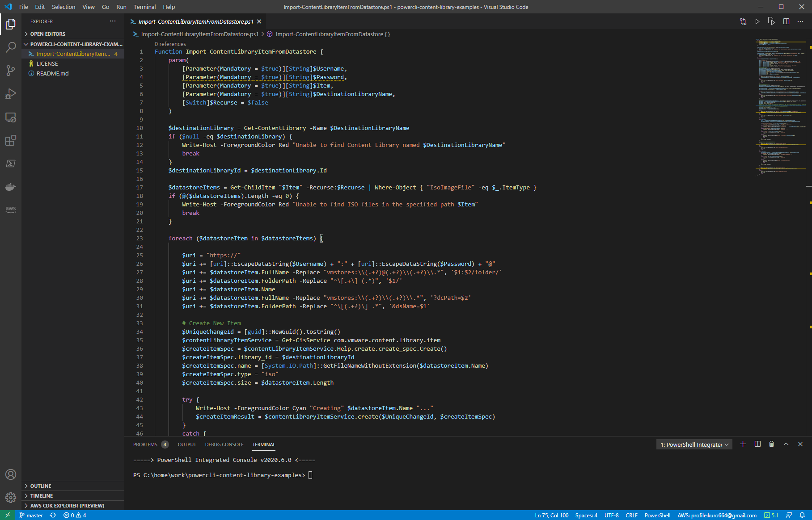This screenshot has width=812, height=520.
Task: Open the Explorer view in activity bar
Action: tap(11, 24)
